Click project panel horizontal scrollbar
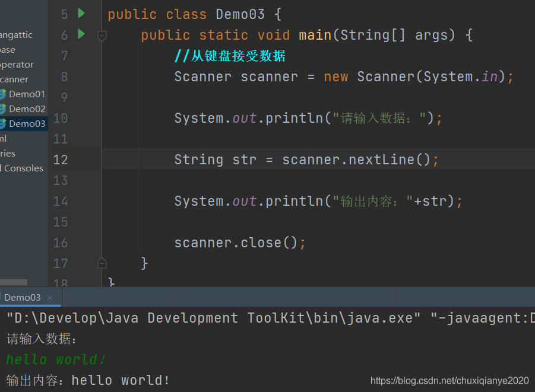535x392 pixels. click(x=14, y=282)
